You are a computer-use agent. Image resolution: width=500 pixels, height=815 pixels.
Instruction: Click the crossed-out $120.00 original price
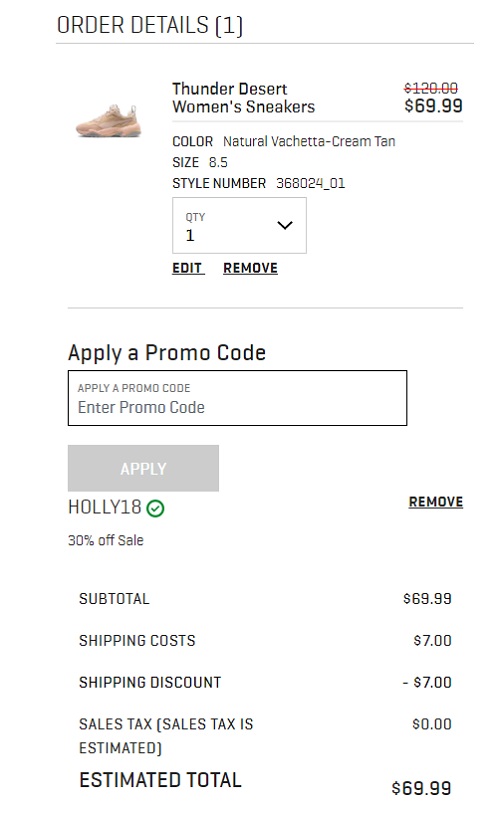click(x=431, y=88)
